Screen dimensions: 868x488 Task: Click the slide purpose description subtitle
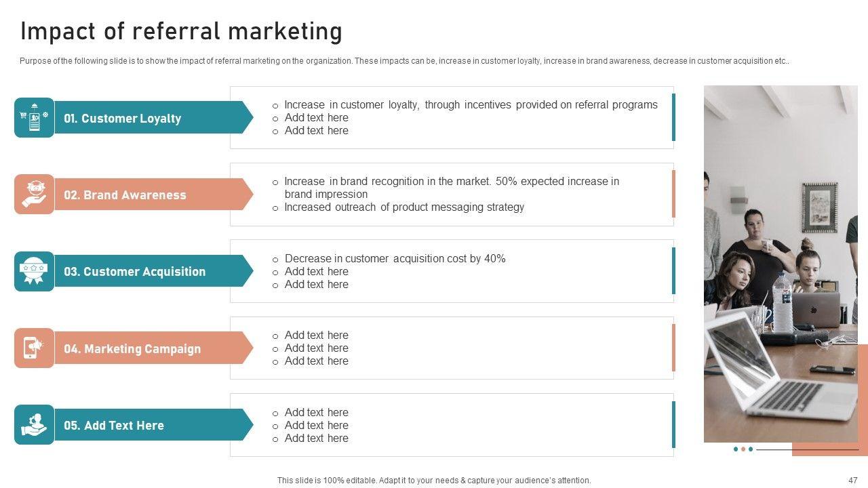click(404, 61)
